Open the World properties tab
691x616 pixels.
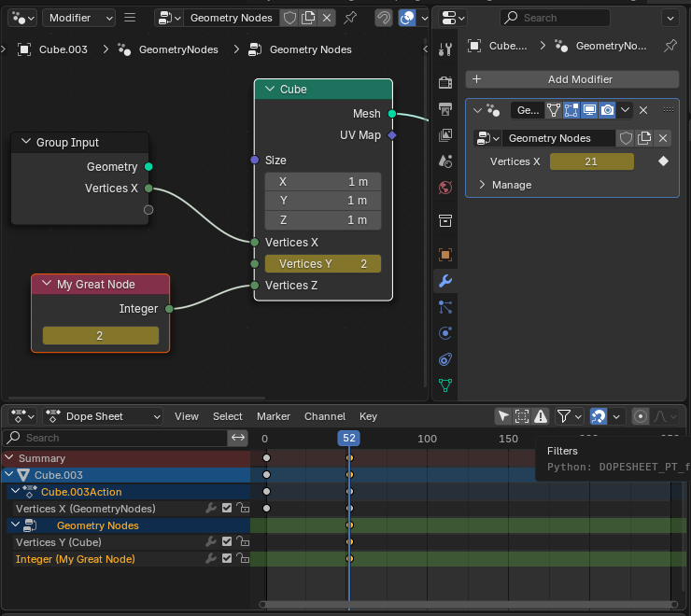[445, 188]
